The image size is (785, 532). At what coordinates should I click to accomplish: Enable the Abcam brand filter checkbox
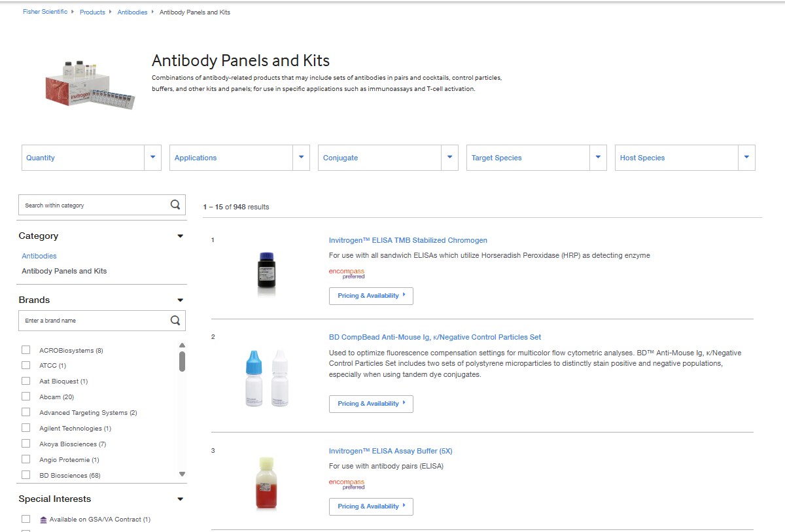point(26,397)
